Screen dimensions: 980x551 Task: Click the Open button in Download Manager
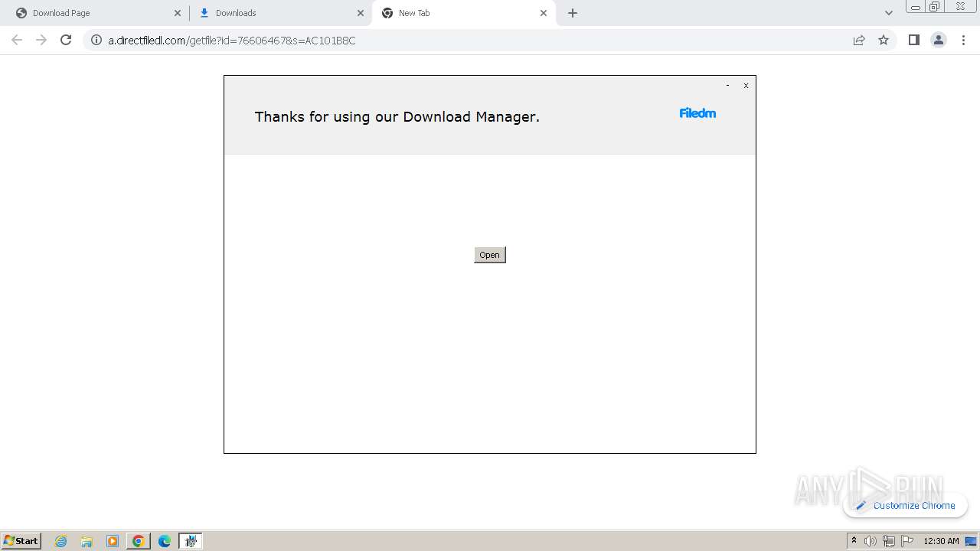coord(489,255)
